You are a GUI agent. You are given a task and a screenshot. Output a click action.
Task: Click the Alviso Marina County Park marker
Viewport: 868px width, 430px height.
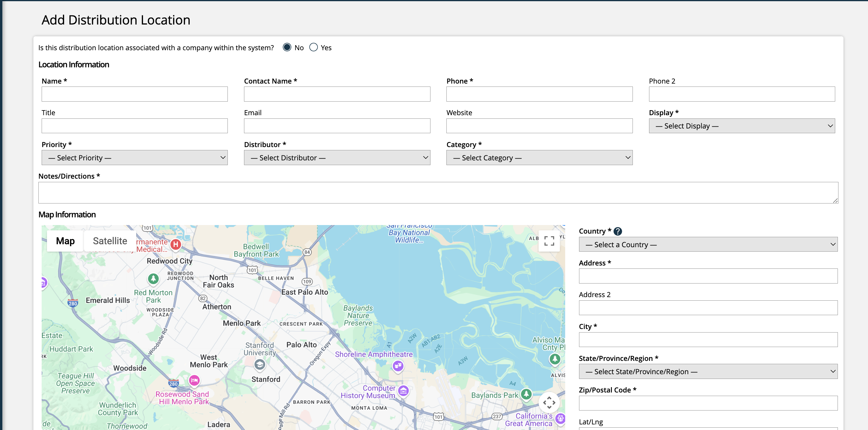click(555, 359)
